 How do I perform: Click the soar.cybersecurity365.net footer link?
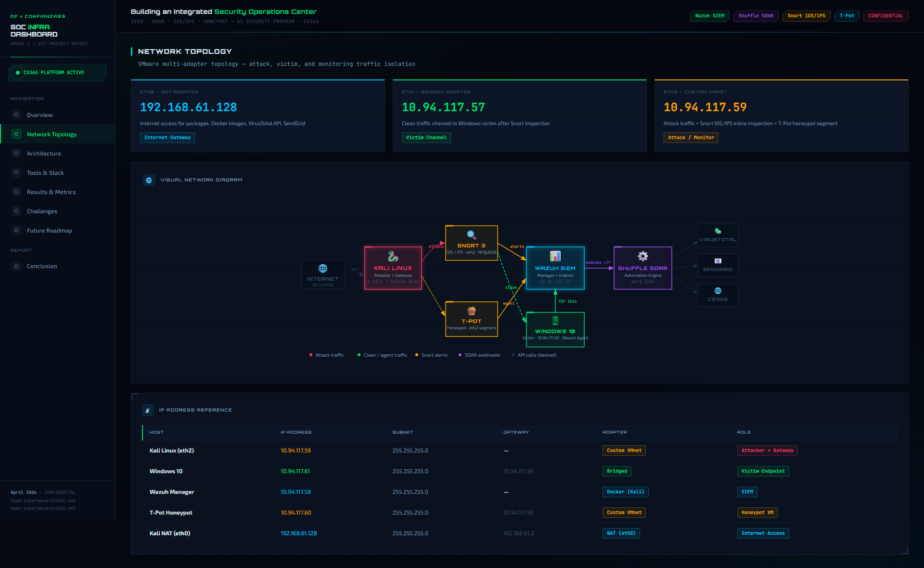(x=43, y=508)
